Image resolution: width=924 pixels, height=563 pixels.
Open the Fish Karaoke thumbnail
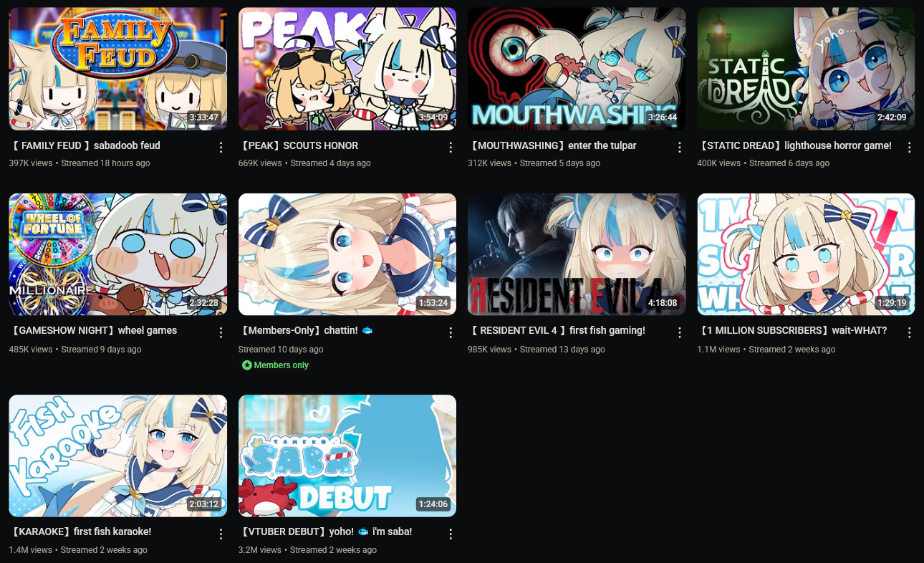[118, 456]
